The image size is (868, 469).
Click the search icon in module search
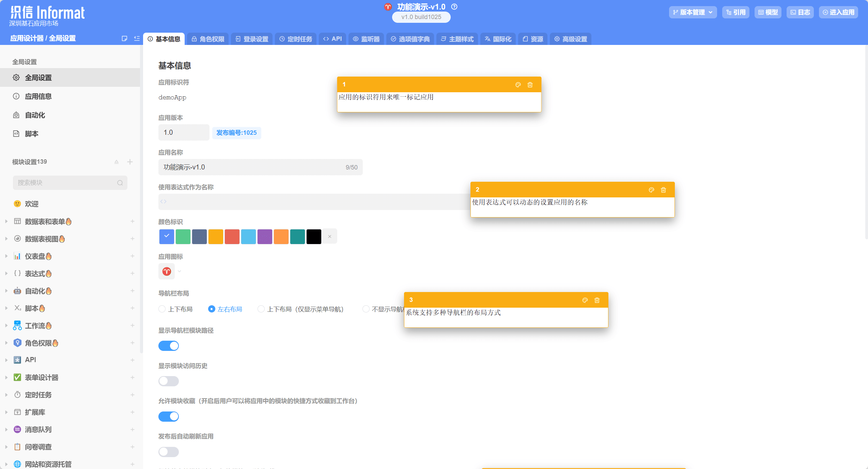(x=120, y=183)
